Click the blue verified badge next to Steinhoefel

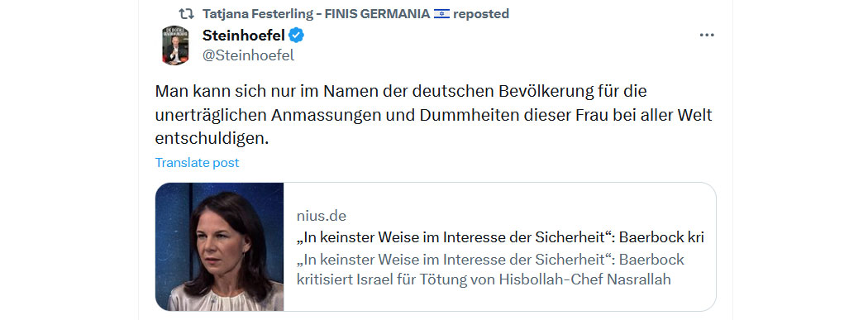298,36
